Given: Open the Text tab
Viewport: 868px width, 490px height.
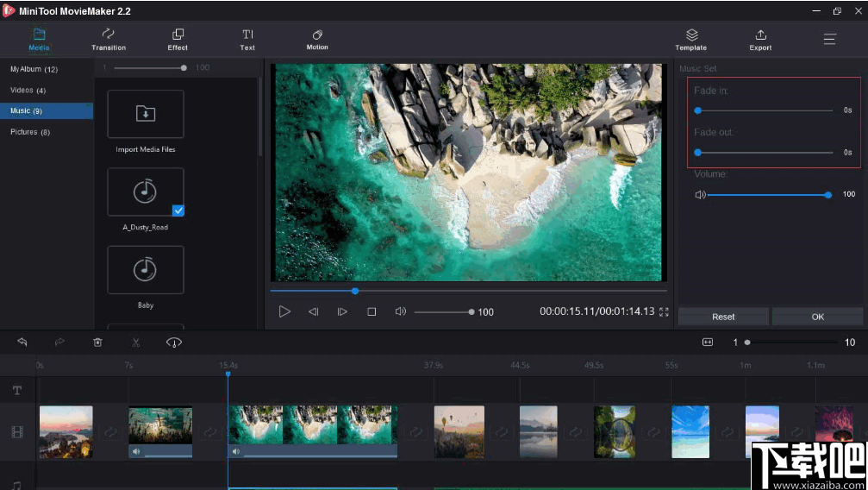Looking at the screenshot, I should [247, 40].
